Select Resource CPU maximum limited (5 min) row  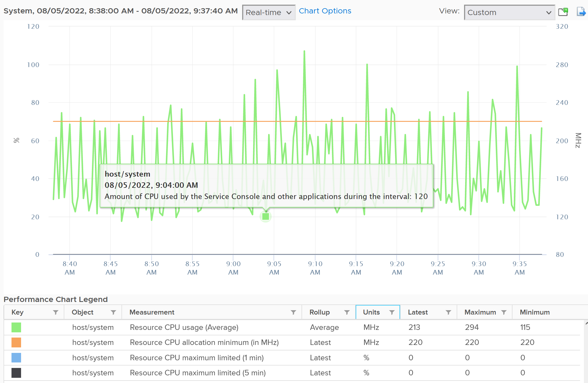click(292, 373)
